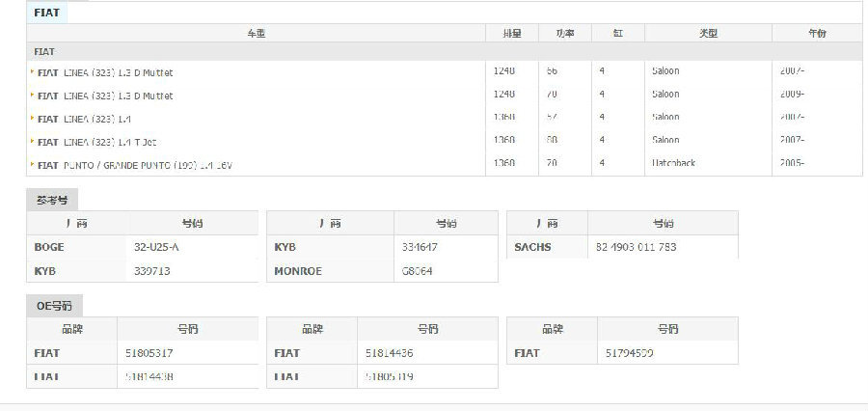
Task: Select OE number 51814436
Action: 390,353
